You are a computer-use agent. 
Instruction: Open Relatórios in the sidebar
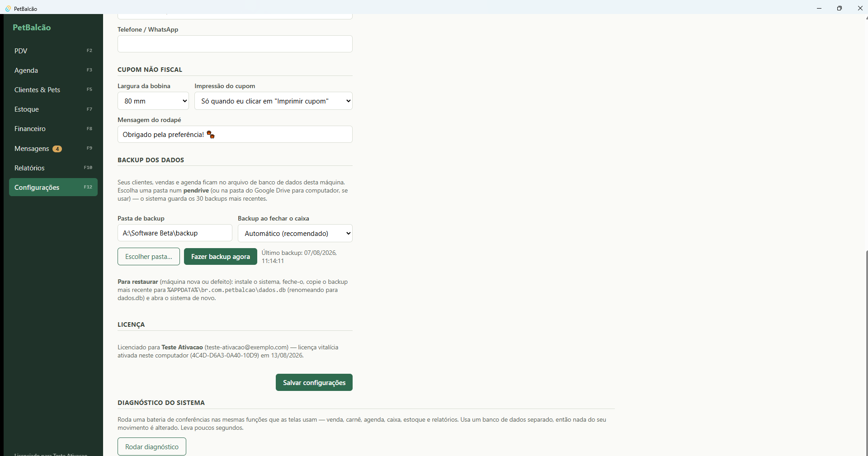point(53,168)
